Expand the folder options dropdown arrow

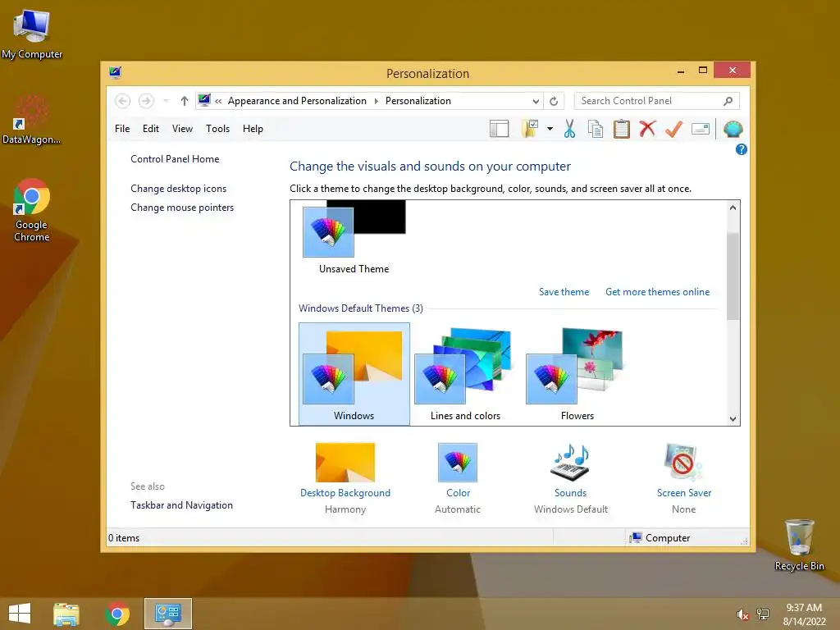tap(550, 129)
